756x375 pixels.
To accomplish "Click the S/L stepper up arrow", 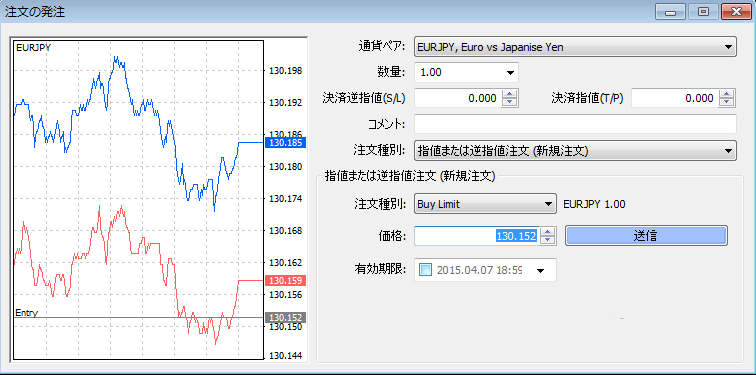I will click(510, 94).
